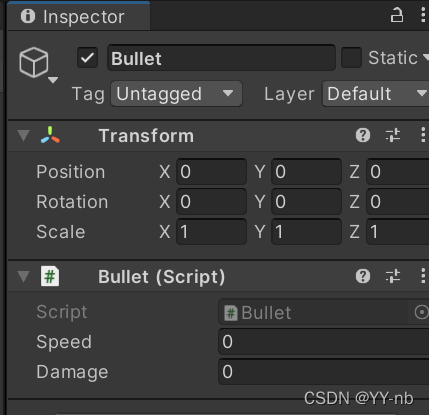
Task: Enable the Static checkbox
Action: coord(351,58)
